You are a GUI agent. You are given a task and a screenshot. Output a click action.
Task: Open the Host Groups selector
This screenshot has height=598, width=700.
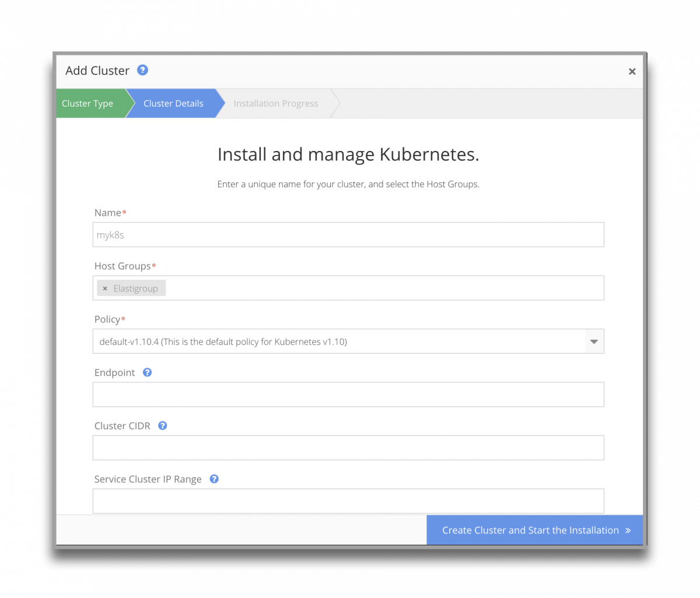coord(350,287)
